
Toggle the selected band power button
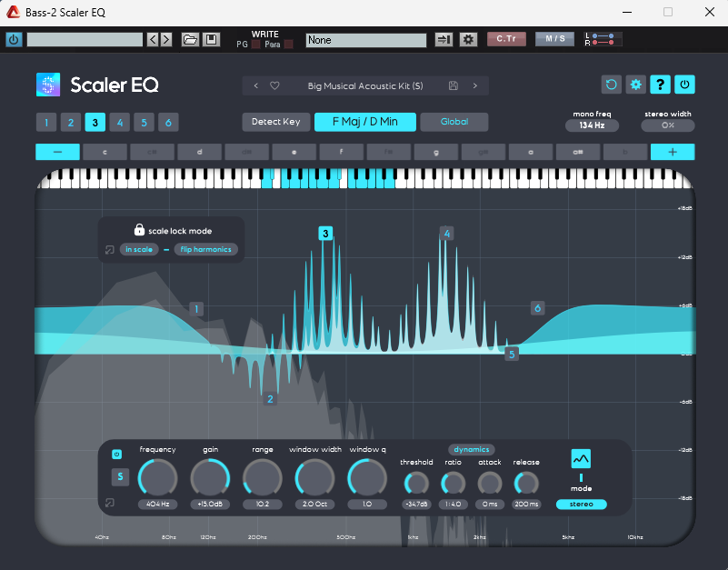(x=117, y=454)
